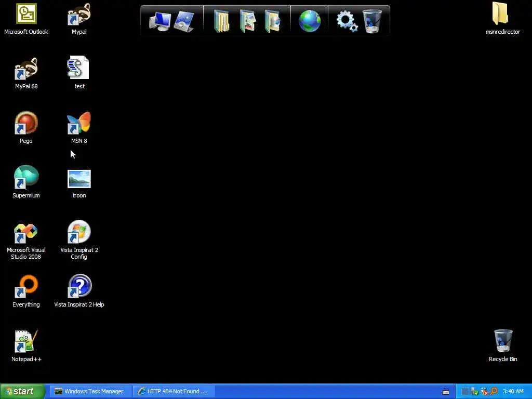
Task: Open the MSN 8 butterfly shortcut
Action: tap(79, 123)
